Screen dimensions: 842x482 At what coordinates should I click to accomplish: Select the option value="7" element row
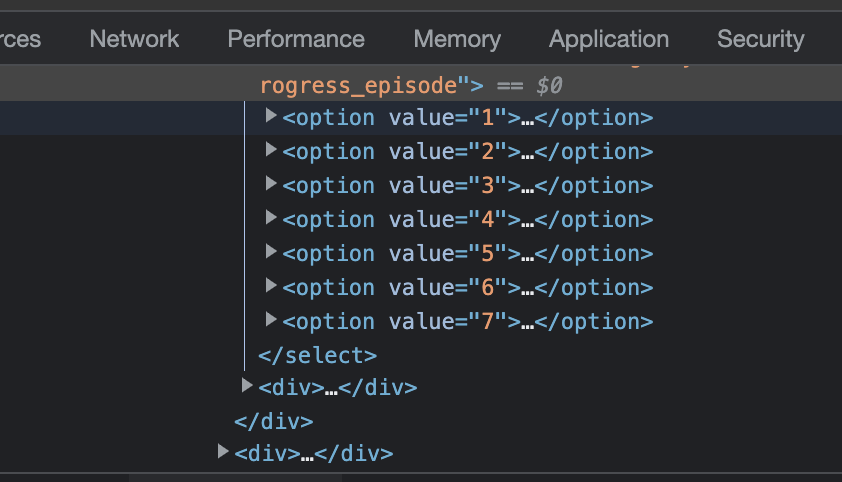pos(421,322)
